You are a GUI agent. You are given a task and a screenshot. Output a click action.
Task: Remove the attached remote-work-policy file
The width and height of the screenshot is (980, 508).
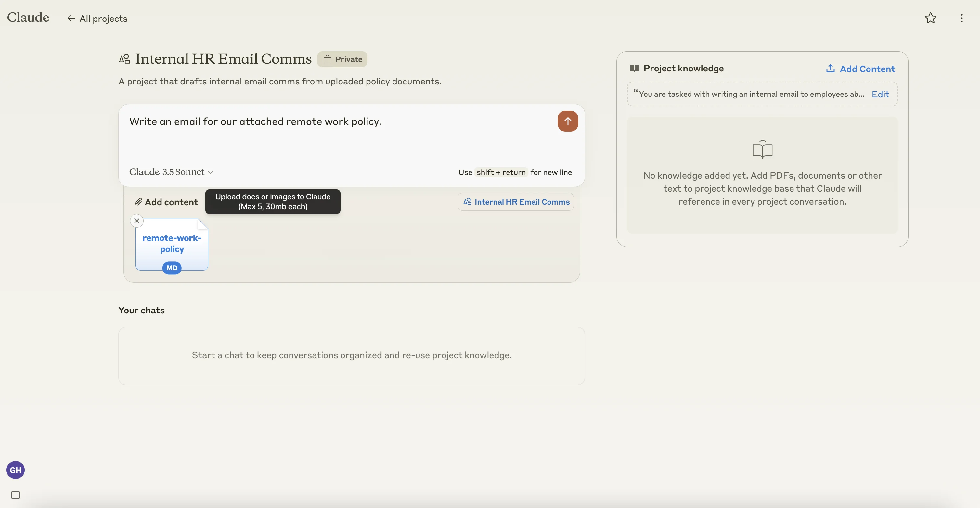tap(136, 221)
